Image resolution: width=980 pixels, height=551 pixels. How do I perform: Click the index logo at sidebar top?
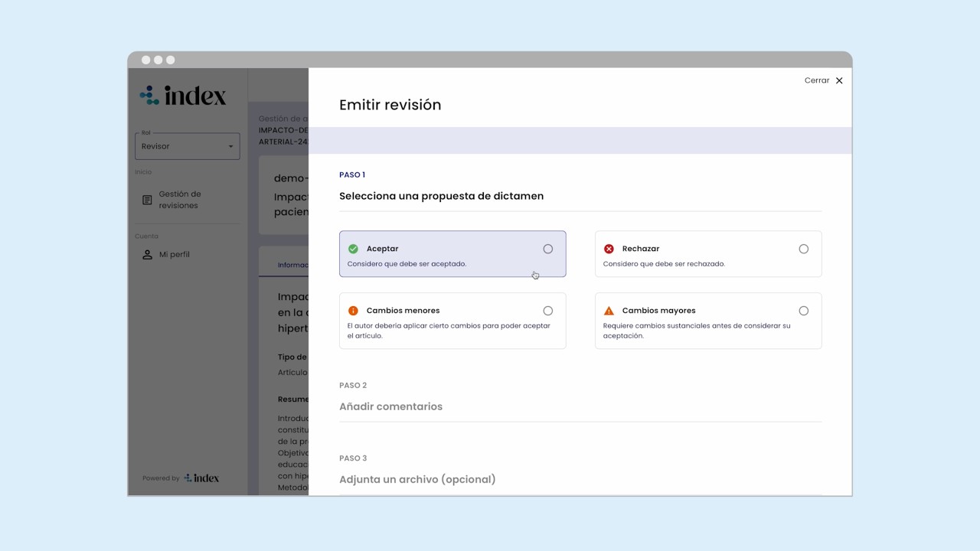183,96
